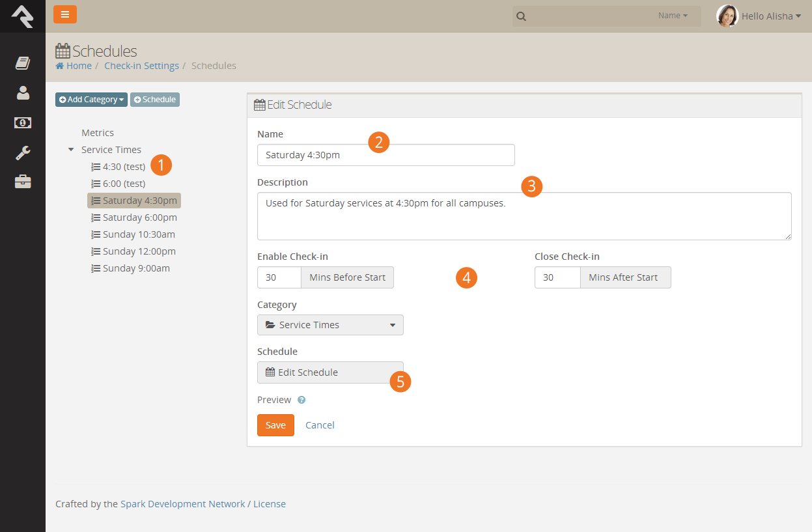Click the Close Check-in minutes field
The width and height of the screenshot is (812, 532).
pyautogui.click(x=557, y=277)
